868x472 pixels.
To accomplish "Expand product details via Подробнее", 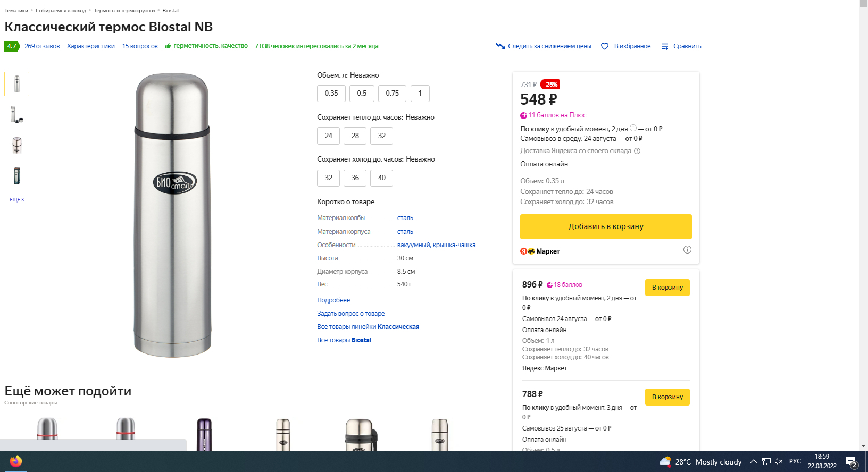I will click(x=333, y=300).
